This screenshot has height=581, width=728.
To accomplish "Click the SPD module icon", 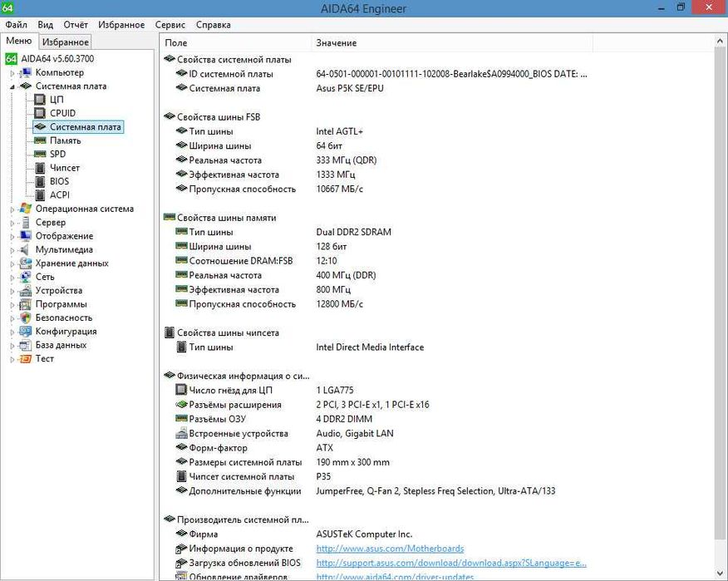I will 41,154.
